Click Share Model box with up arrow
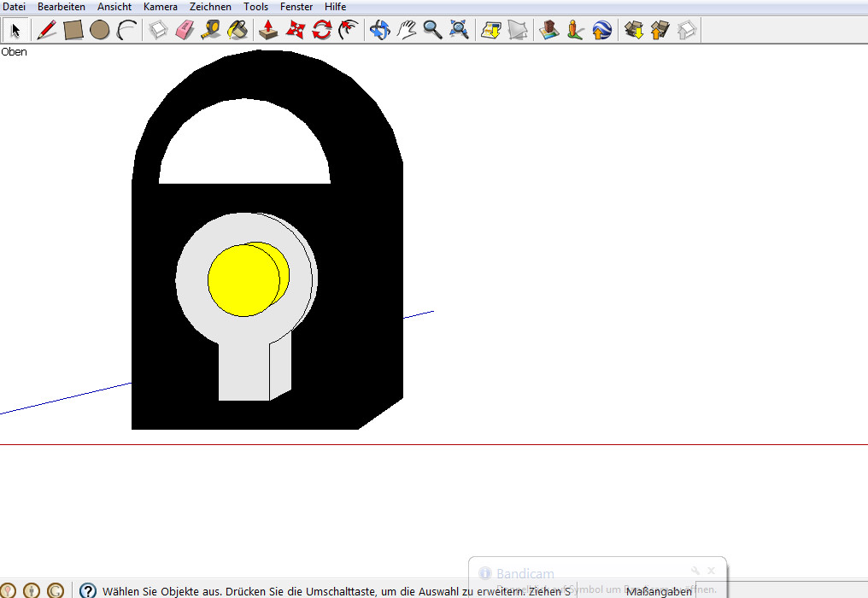 660,30
